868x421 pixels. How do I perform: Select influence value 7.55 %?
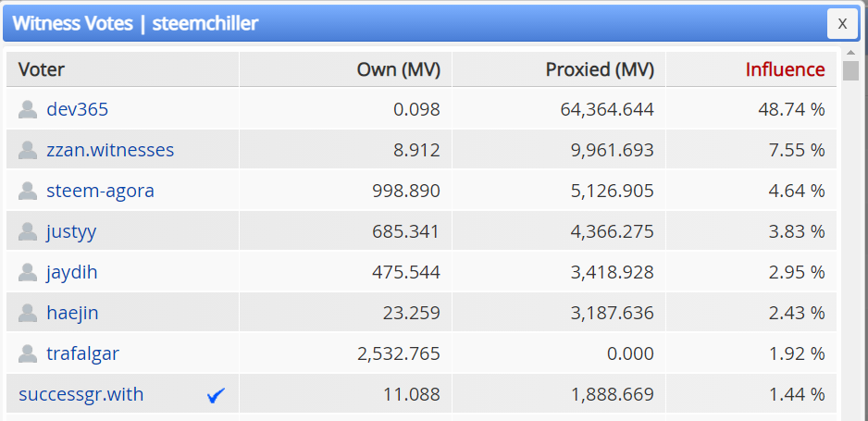(797, 150)
